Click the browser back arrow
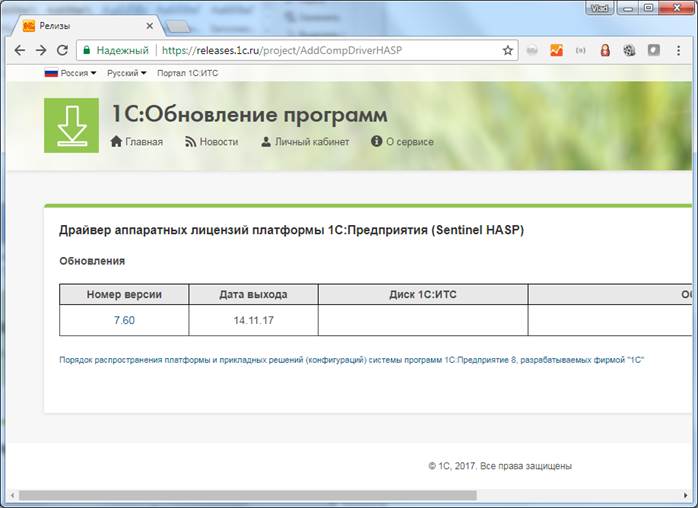This screenshot has height=508, width=698. point(20,50)
